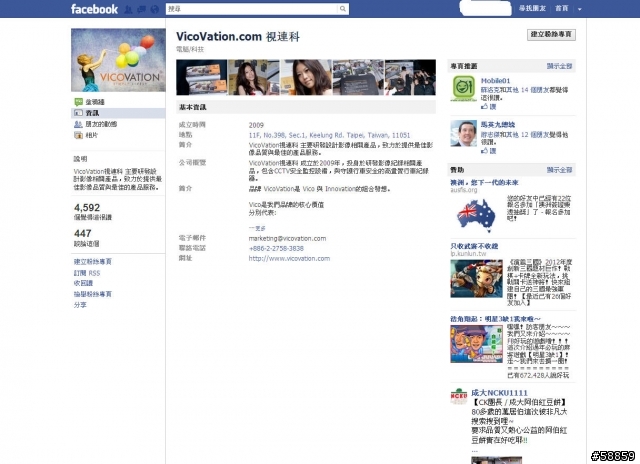
Task: Open first product box photo thumbnail
Action: click(x=202, y=77)
